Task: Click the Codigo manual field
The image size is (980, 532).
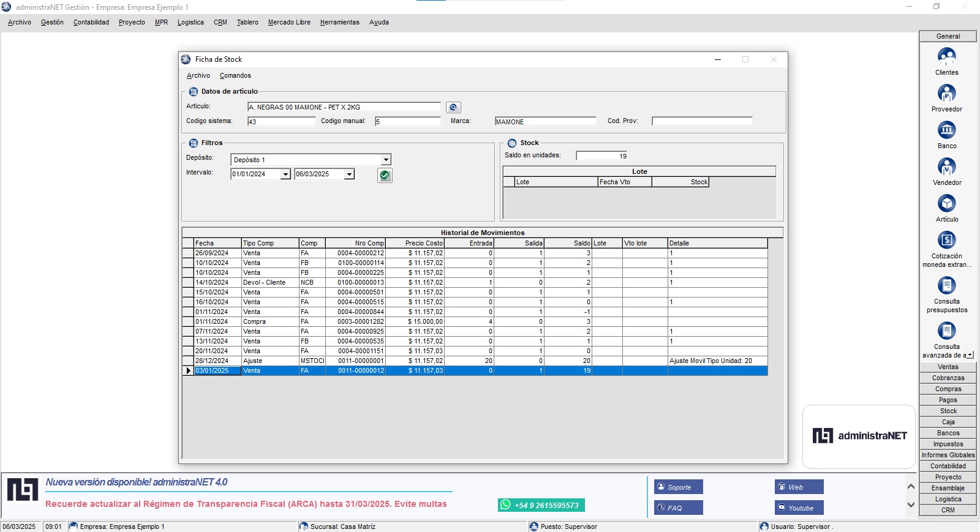Action: (408, 121)
